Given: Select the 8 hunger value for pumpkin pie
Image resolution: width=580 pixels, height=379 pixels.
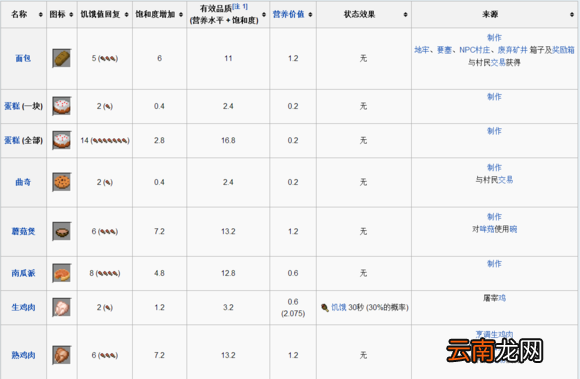Looking at the screenshot, I should pyautogui.click(x=91, y=273).
